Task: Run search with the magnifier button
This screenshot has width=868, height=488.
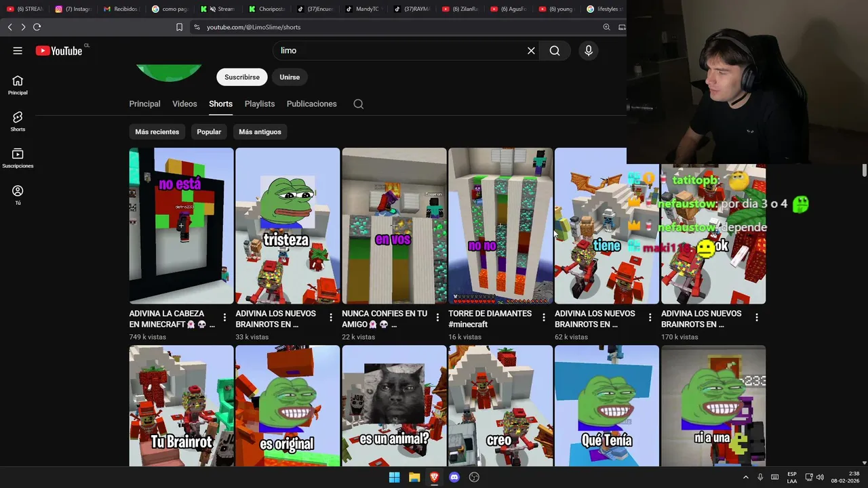Action: tap(555, 51)
